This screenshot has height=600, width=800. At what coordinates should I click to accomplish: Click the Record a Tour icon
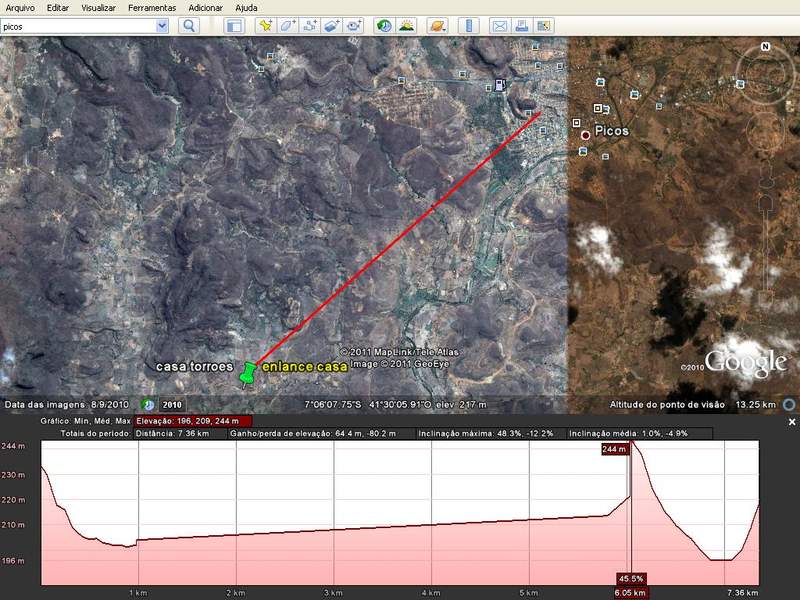click(354, 26)
